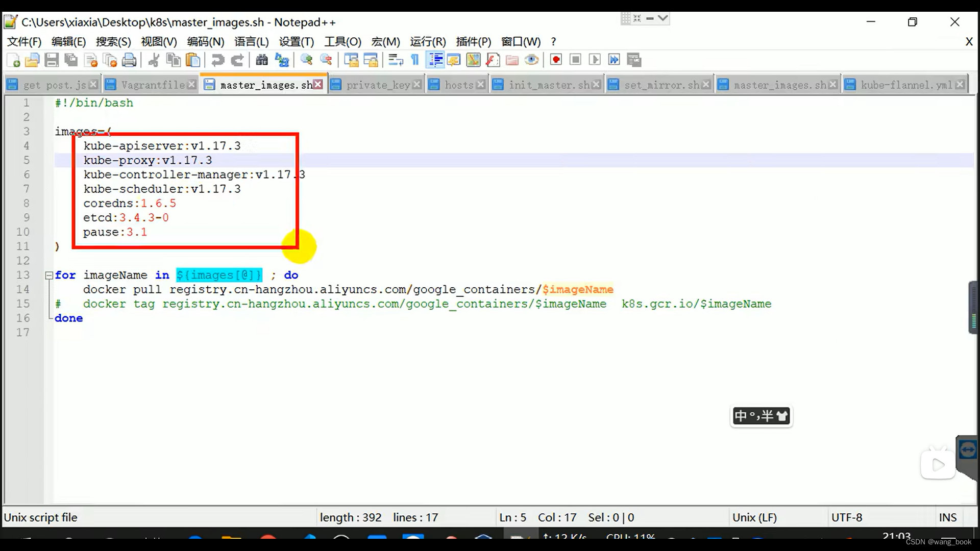Click the user defined language icon
The width and height of the screenshot is (980, 551).
[x=454, y=60]
